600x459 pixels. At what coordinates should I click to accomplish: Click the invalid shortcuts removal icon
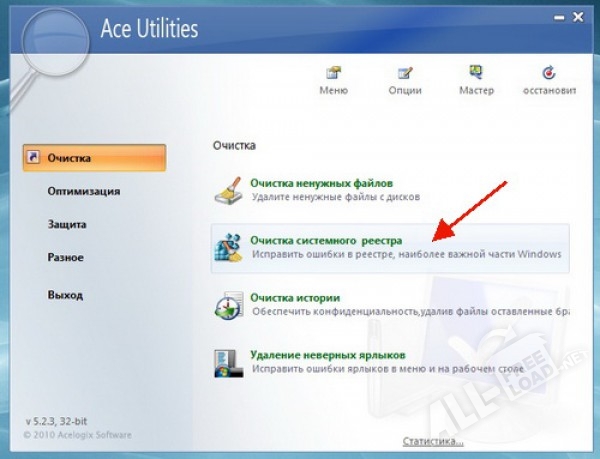click(x=230, y=361)
